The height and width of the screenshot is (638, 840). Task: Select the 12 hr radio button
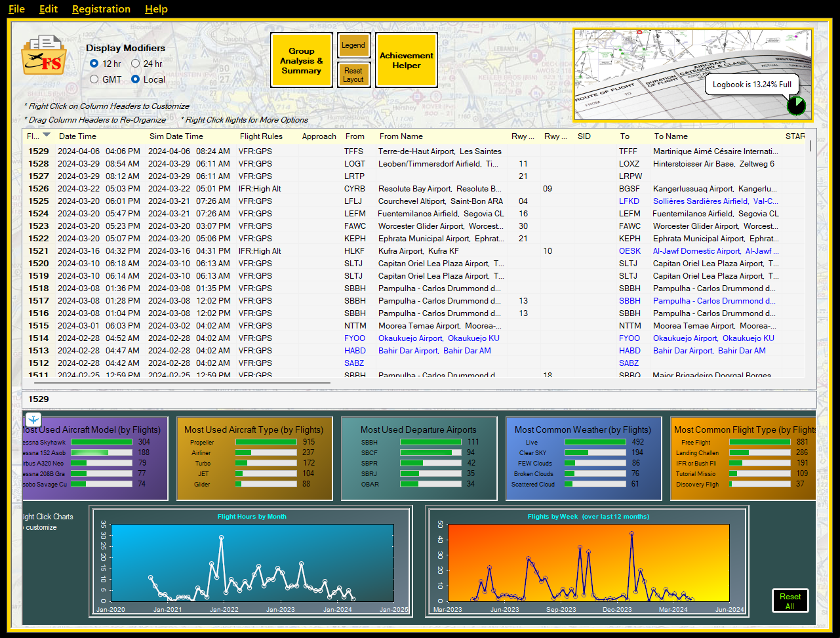[94, 64]
